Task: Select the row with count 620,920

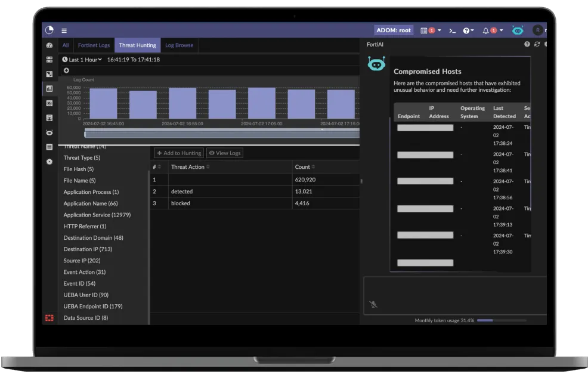Action: [x=255, y=180]
